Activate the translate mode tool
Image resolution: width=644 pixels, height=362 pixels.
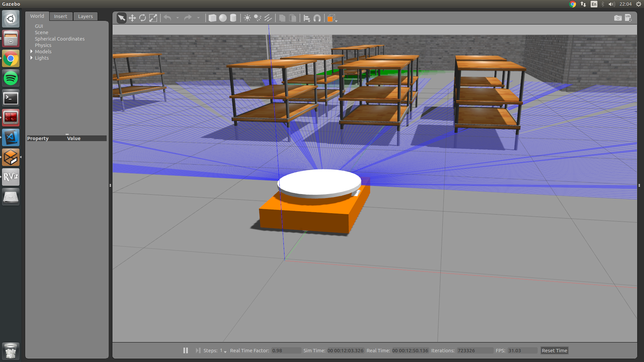pyautogui.click(x=132, y=18)
